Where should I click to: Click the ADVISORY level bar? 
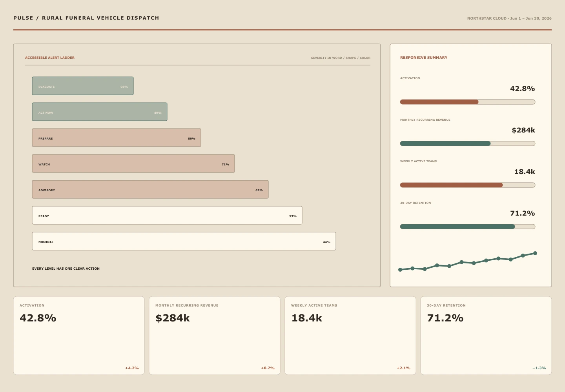click(150, 189)
